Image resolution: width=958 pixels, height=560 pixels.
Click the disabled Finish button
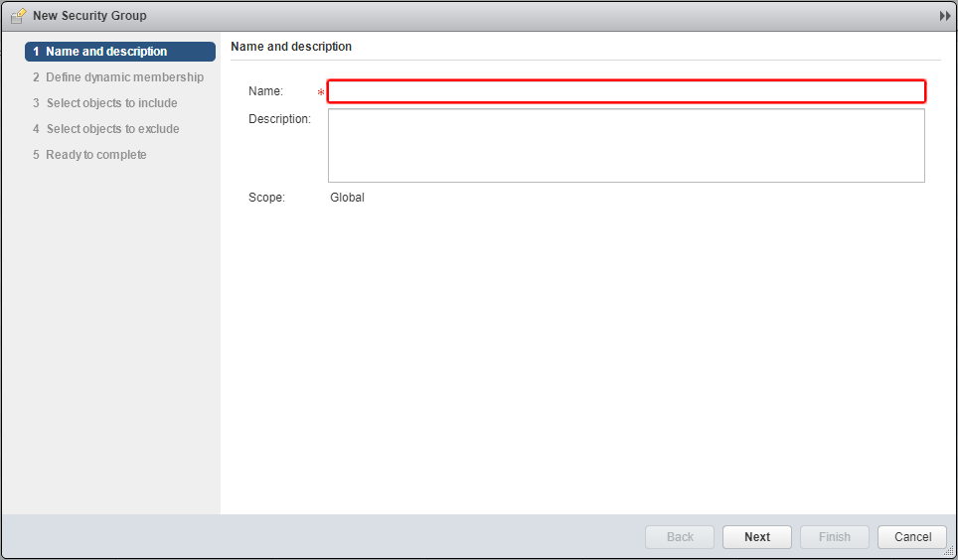point(835,537)
